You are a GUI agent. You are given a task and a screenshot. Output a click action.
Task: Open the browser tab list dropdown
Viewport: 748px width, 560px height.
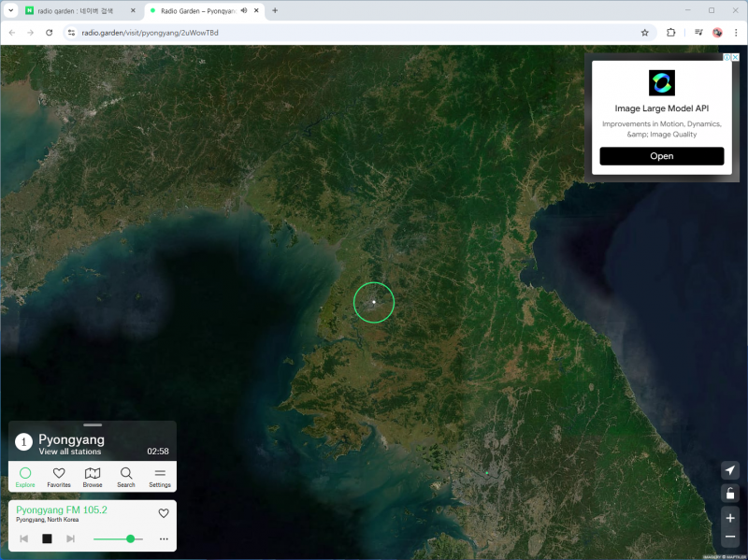pyautogui.click(x=10, y=10)
